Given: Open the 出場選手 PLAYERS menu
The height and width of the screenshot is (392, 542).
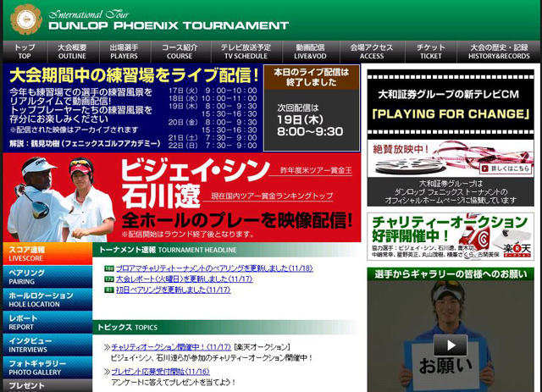Looking at the screenshot, I should [124, 52].
